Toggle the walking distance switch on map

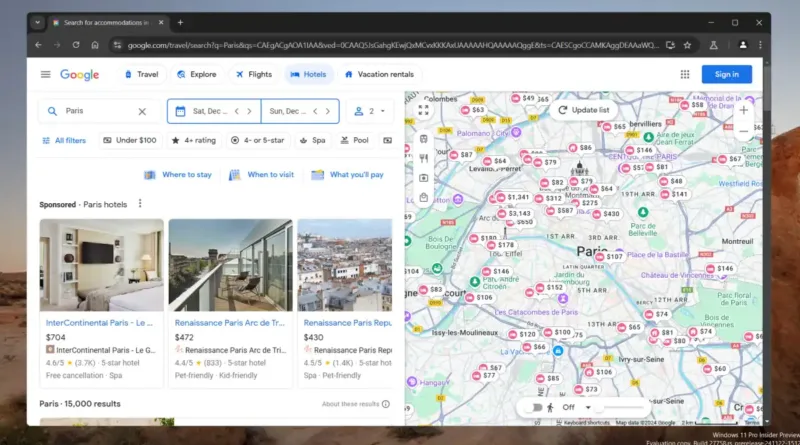(x=535, y=407)
